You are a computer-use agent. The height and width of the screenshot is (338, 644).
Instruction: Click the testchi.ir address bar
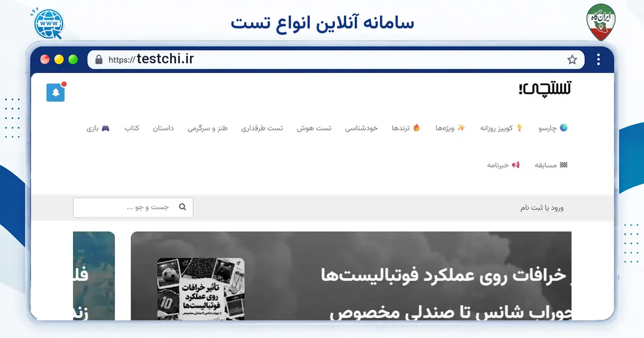(336, 60)
